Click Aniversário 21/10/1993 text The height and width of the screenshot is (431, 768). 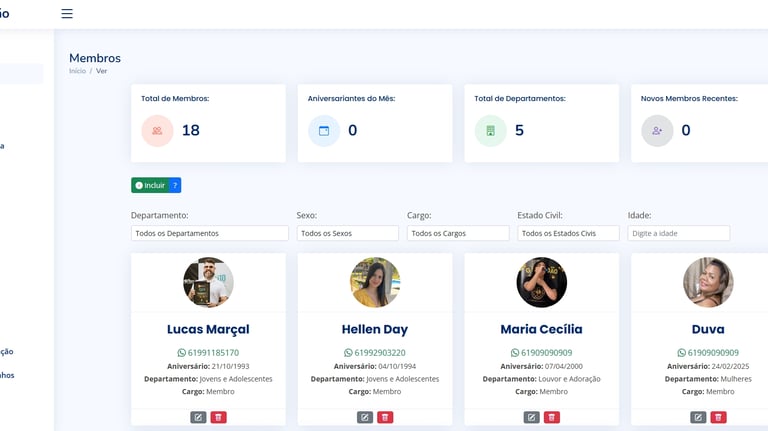point(208,366)
